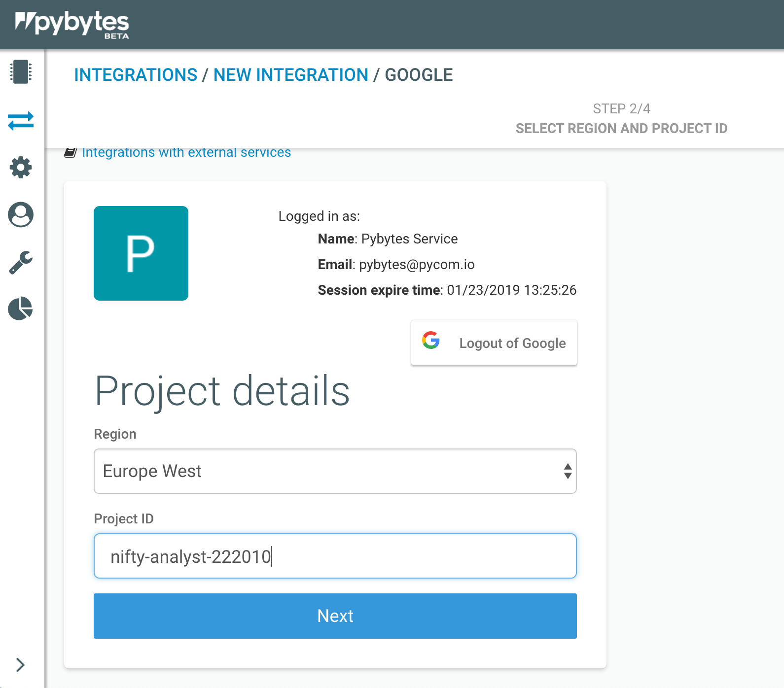Screen dimensions: 784x688
Task: Navigate to NEW INTEGRATION breadcrumb
Action: pyautogui.click(x=291, y=75)
